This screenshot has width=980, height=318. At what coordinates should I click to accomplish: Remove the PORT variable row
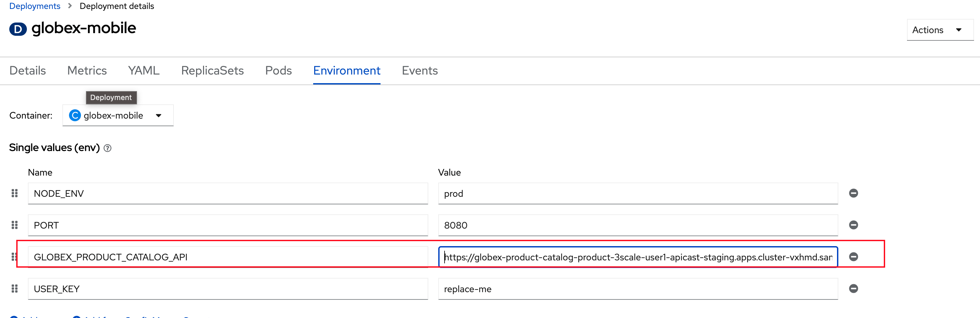[x=853, y=225]
